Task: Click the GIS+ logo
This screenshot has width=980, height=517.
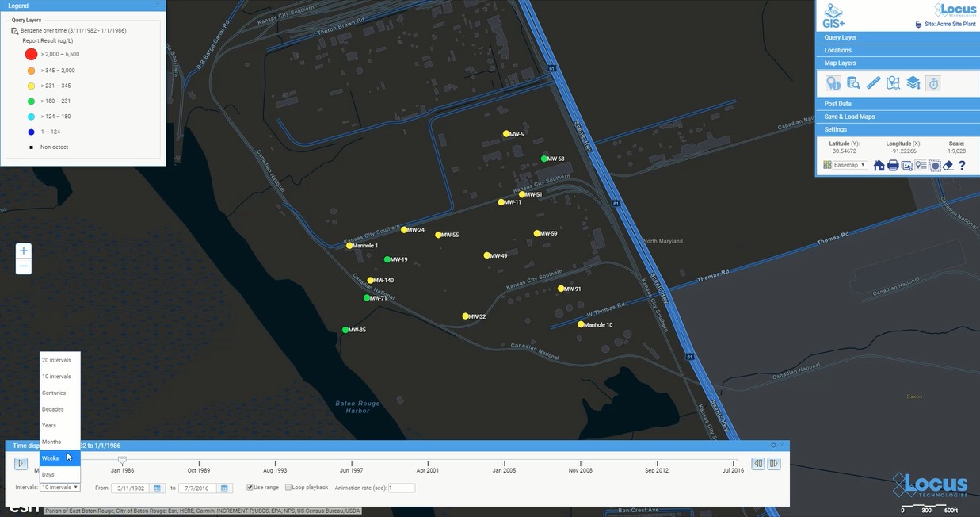Action: pos(834,14)
